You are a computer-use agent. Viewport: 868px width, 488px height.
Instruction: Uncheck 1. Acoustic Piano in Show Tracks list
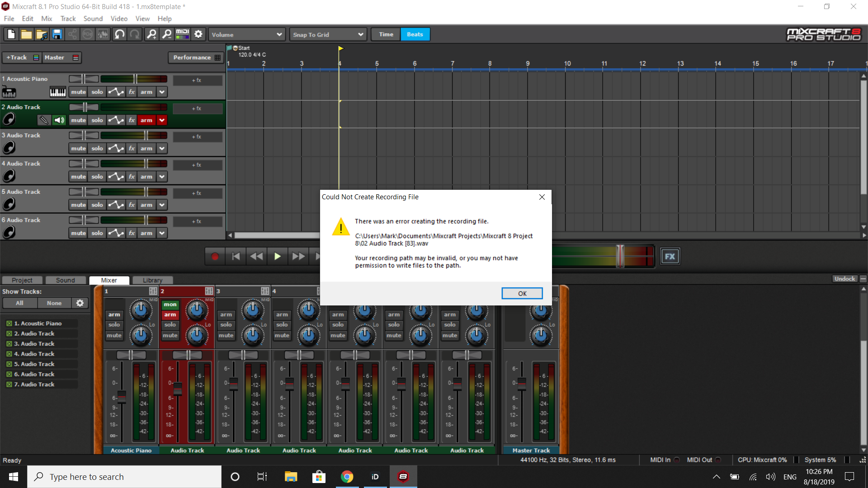point(9,324)
